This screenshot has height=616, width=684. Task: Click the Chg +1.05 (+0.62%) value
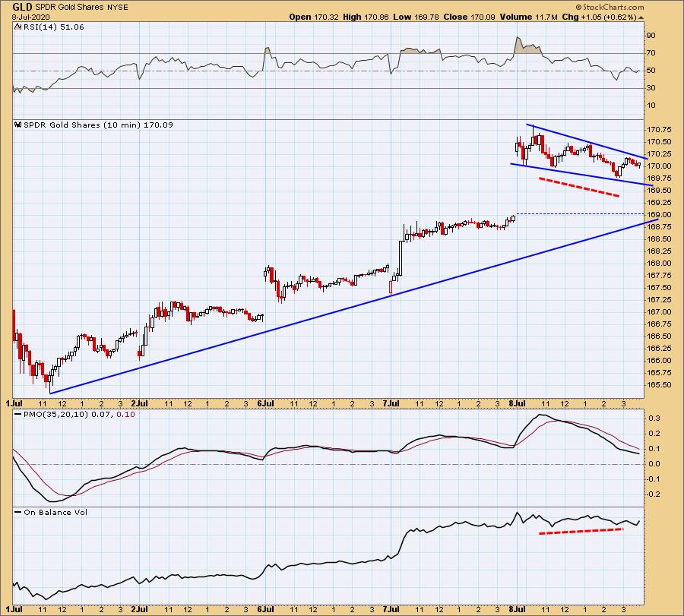[599, 17]
